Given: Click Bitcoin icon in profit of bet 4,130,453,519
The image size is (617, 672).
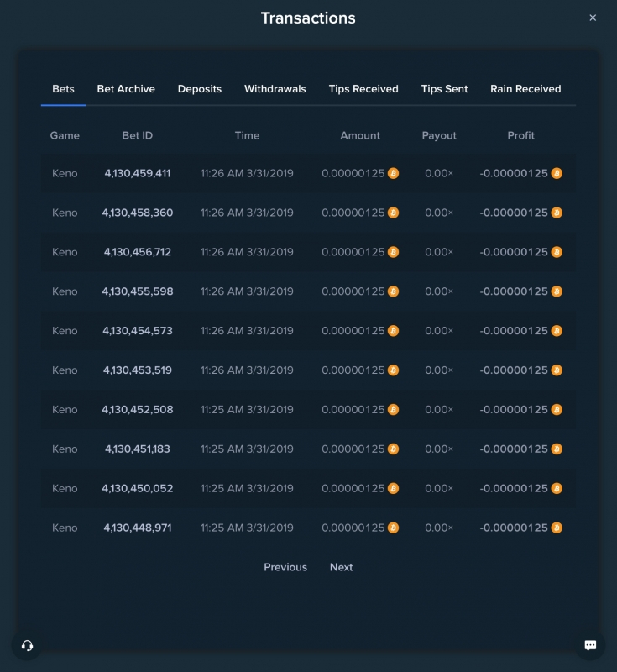Looking at the screenshot, I should coord(557,370).
